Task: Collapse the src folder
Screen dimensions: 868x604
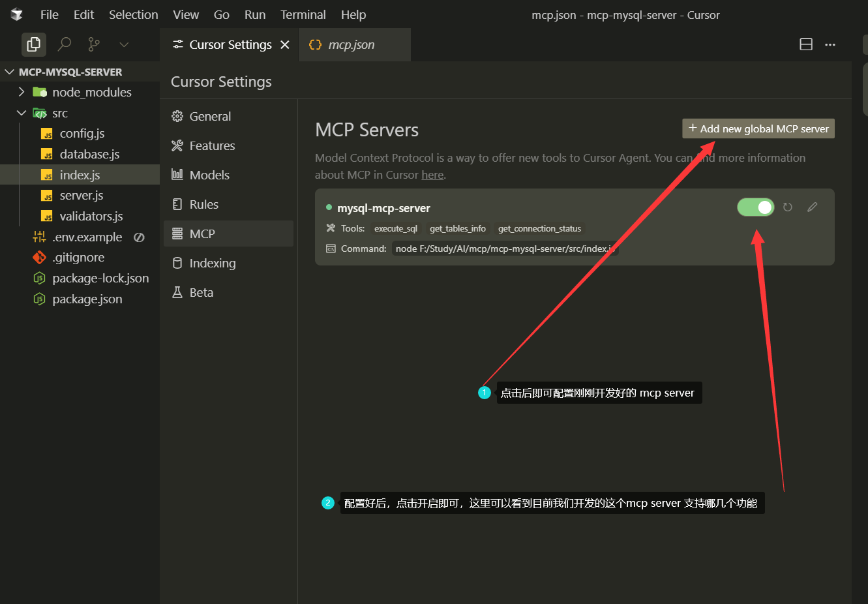Action: (22, 113)
